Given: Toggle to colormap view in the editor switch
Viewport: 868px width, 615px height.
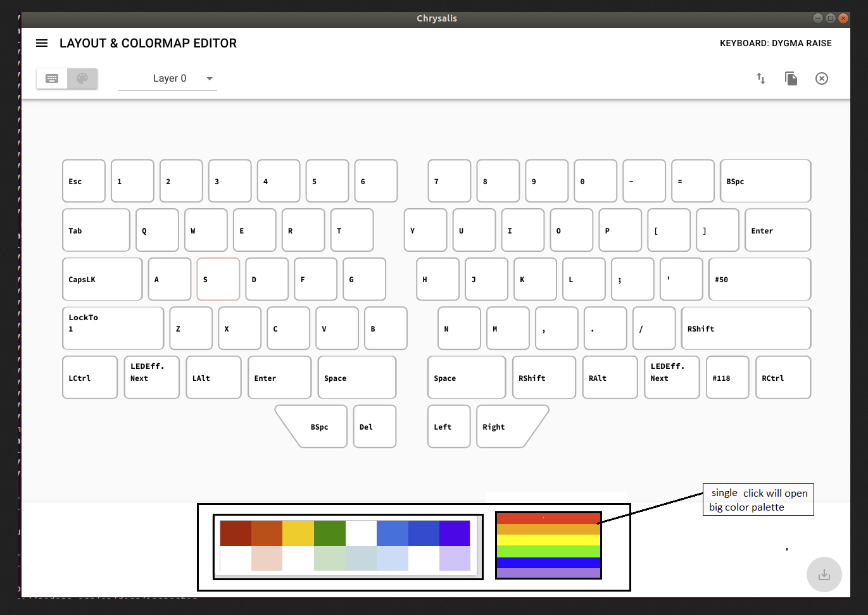Looking at the screenshot, I should pyautogui.click(x=82, y=78).
